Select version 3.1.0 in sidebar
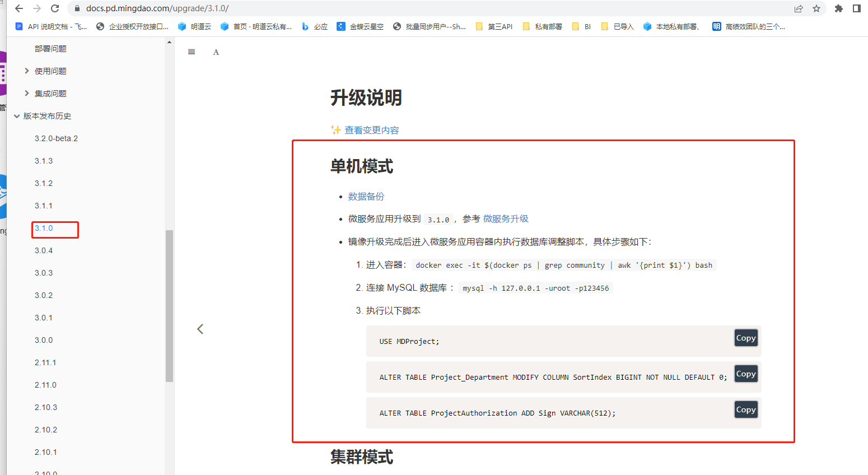The height and width of the screenshot is (475, 868). (x=44, y=228)
